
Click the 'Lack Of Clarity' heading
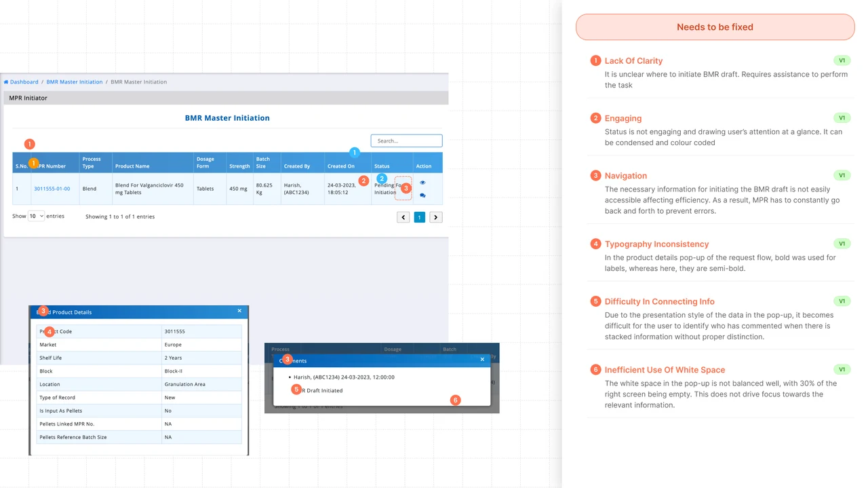(x=633, y=61)
